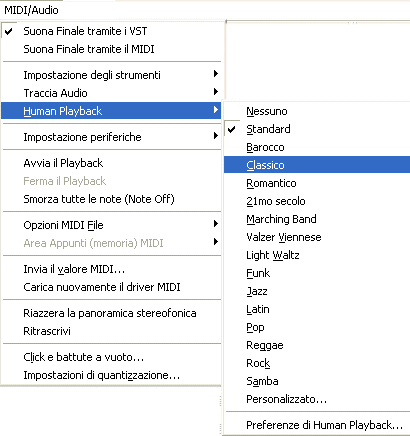Open Impostazioni di quantizzazione
The height and width of the screenshot is (436, 410).
[111, 375]
